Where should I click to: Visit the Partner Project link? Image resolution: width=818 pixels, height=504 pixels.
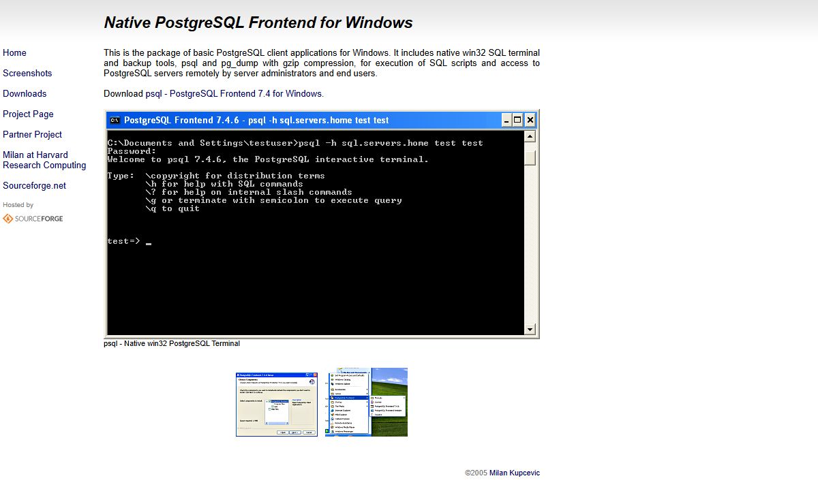32,134
